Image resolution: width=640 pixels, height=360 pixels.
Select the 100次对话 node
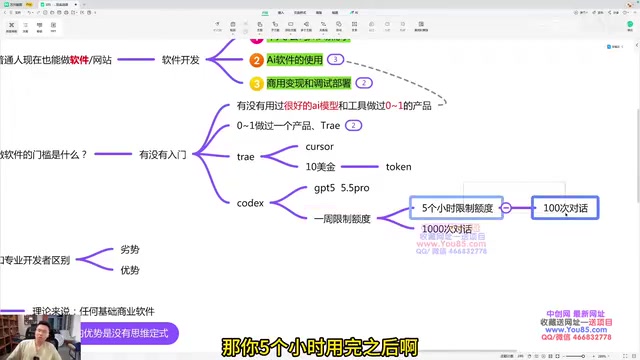(x=565, y=208)
